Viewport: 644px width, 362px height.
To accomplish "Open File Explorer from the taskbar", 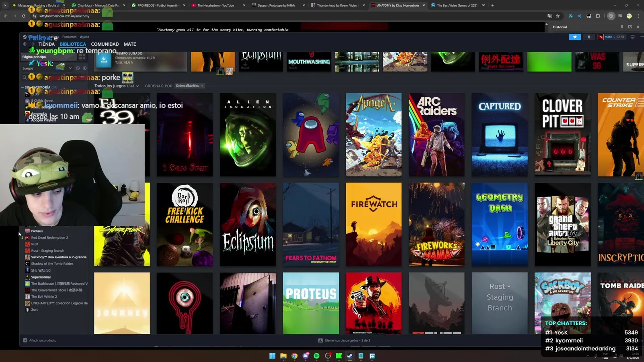I will pyautogui.click(x=283, y=356).
